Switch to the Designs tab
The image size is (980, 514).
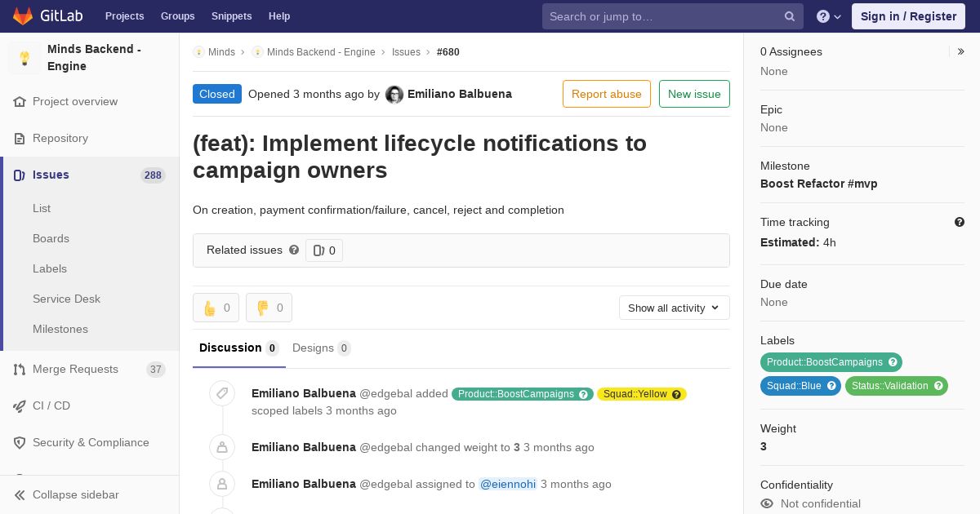pos(321,348)
